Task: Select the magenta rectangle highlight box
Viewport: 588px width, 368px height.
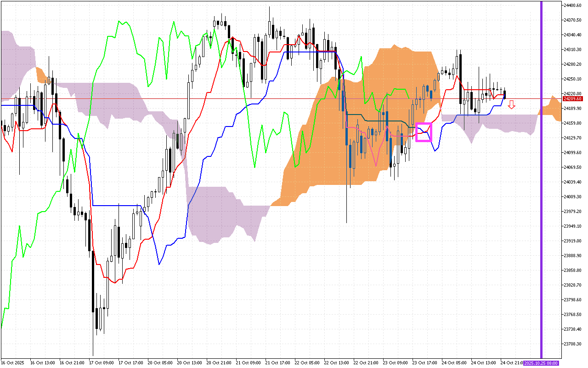Action: pyautogui.click(x=424, y=132)
